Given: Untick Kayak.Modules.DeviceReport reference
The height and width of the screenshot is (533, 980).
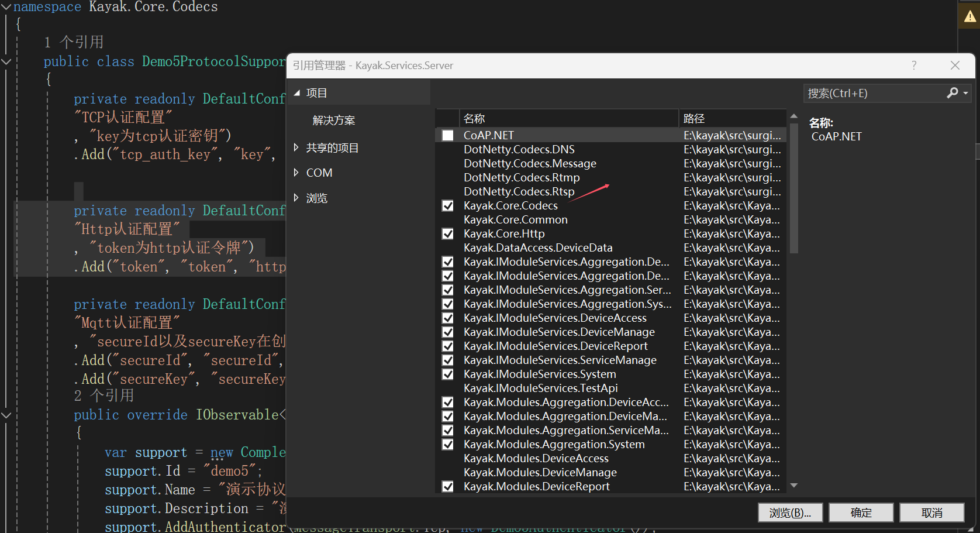Looking at the screenshot, I should tap(448, 487).
